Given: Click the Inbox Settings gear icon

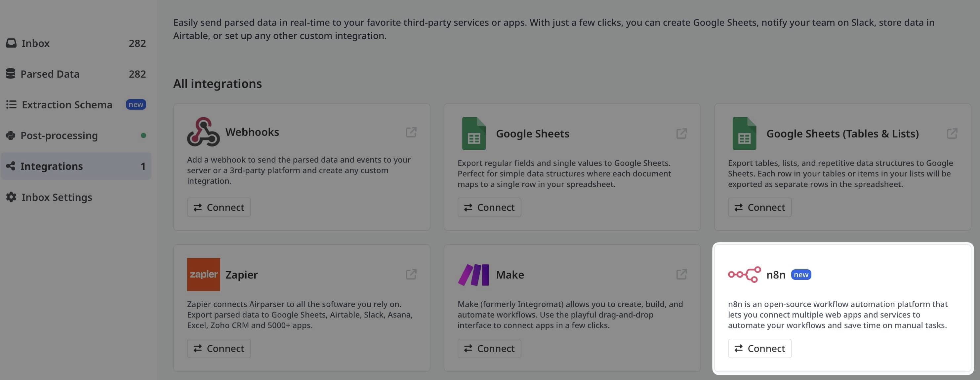Looking at the screenshot, I should tap(11, 197).
